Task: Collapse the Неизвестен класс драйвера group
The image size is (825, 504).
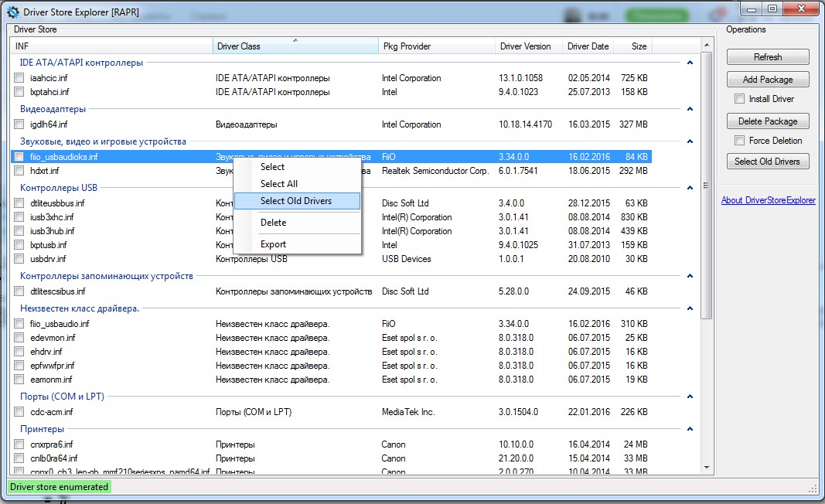Action: tap(690, 308)
